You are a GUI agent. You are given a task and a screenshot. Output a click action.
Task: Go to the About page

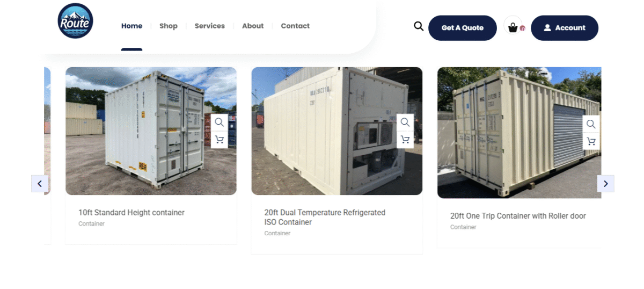tap(253, 26)
